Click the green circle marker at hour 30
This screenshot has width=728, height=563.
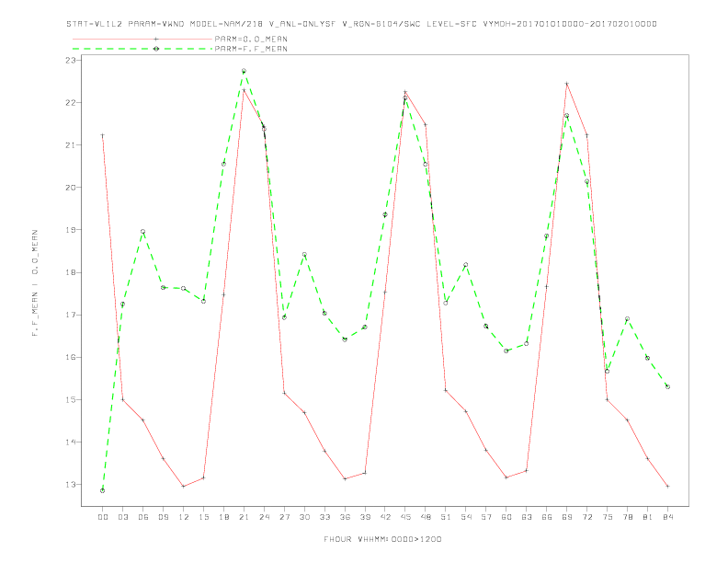pos(304,255)
